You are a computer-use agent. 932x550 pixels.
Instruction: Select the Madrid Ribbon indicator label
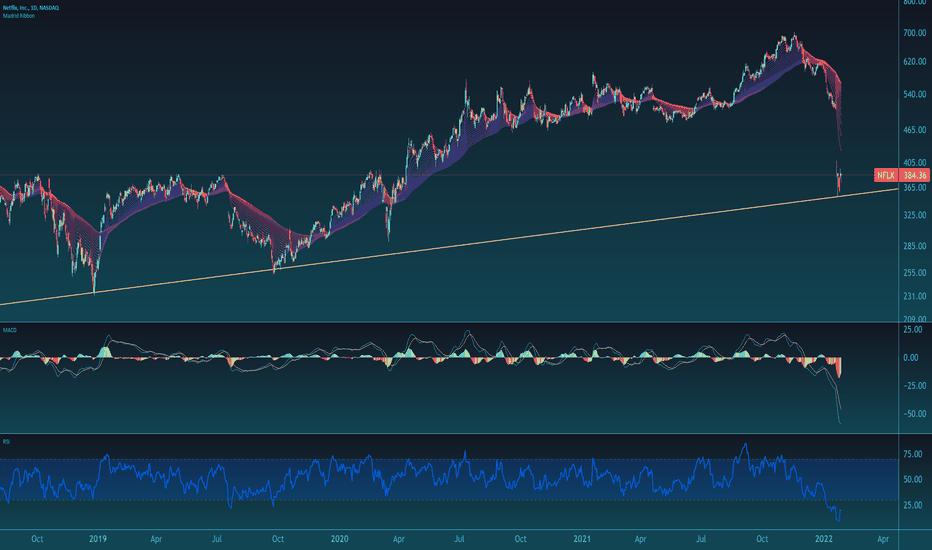click(x=19, y=16)
